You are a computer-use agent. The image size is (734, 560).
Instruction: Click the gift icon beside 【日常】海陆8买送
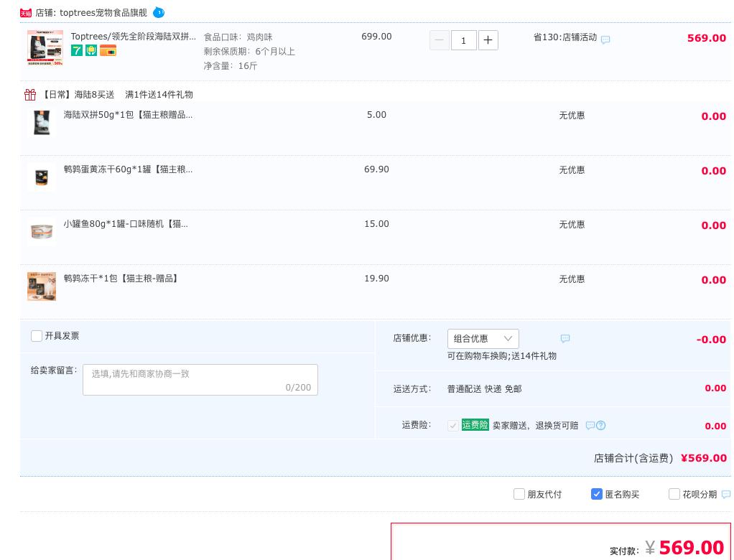click(30, 94)
